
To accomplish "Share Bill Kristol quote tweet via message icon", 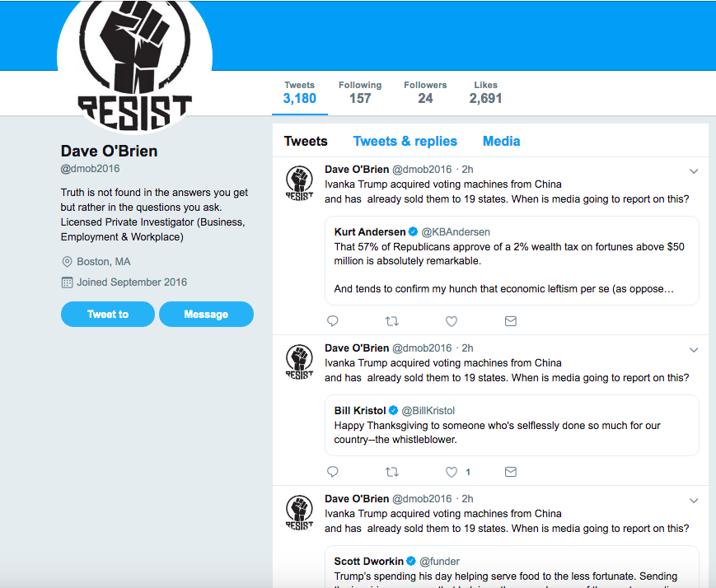I will 511,472.
